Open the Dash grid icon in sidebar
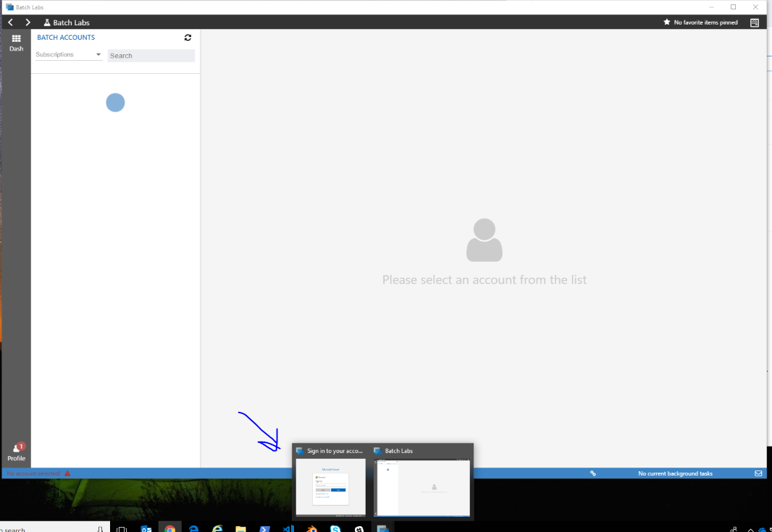This screenshot has height=532, width=772. (16, 43)
